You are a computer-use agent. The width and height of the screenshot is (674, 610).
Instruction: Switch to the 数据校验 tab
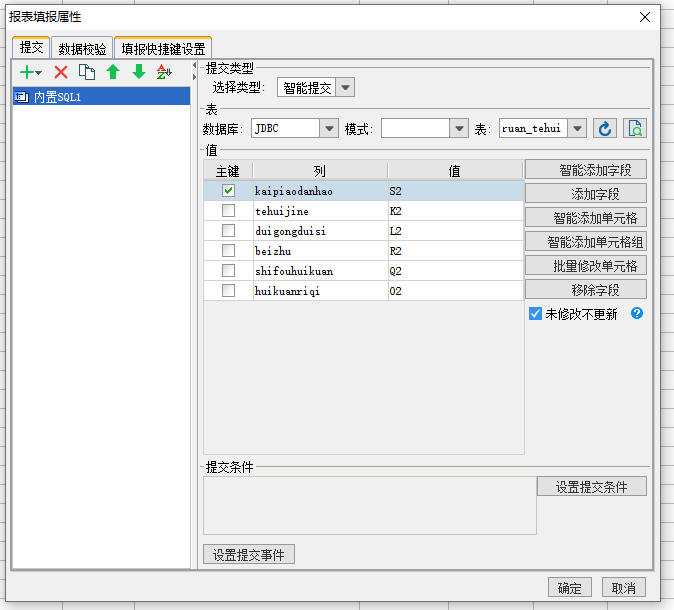[82, 49]
